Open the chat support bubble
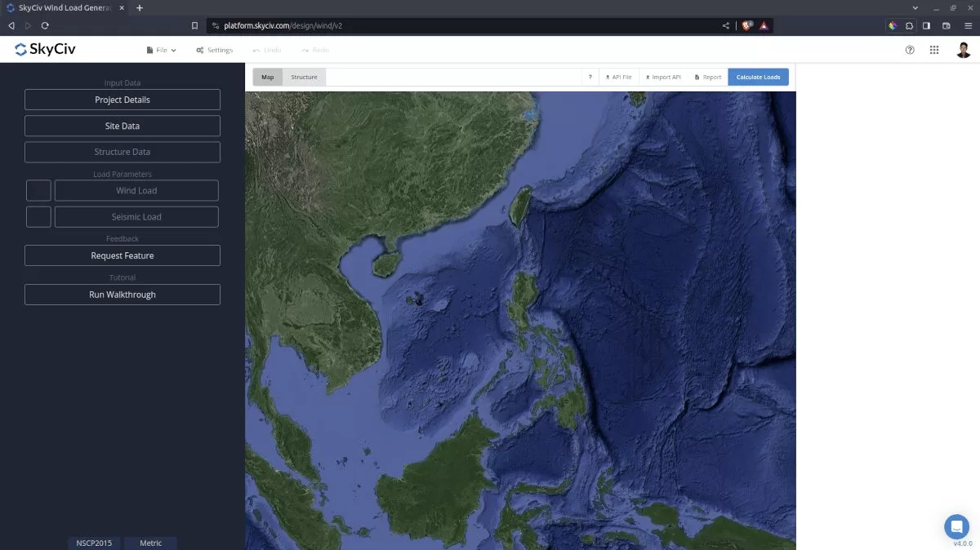The image size is (980, 550). coord(956,526)
